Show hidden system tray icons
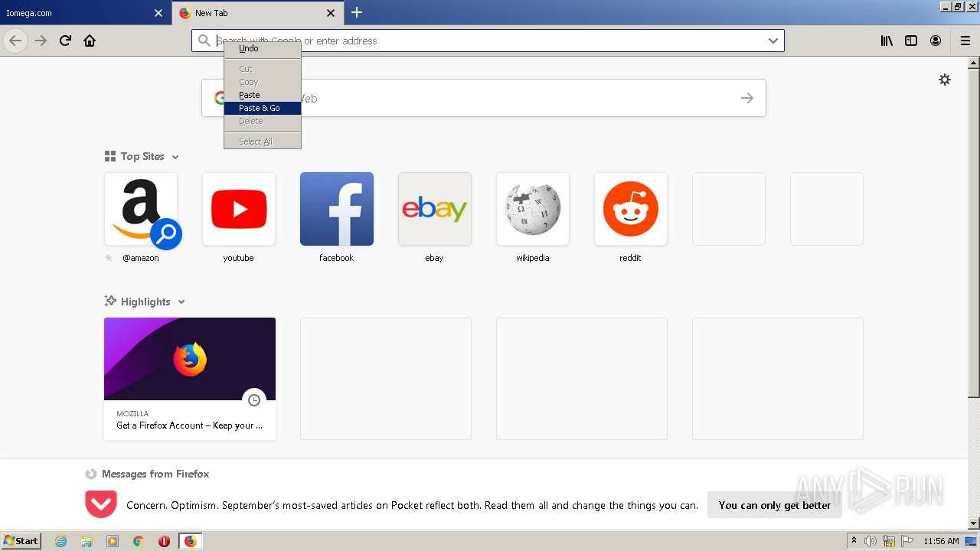The width and height of the screenshot is (980, 551). pos(854,541)
